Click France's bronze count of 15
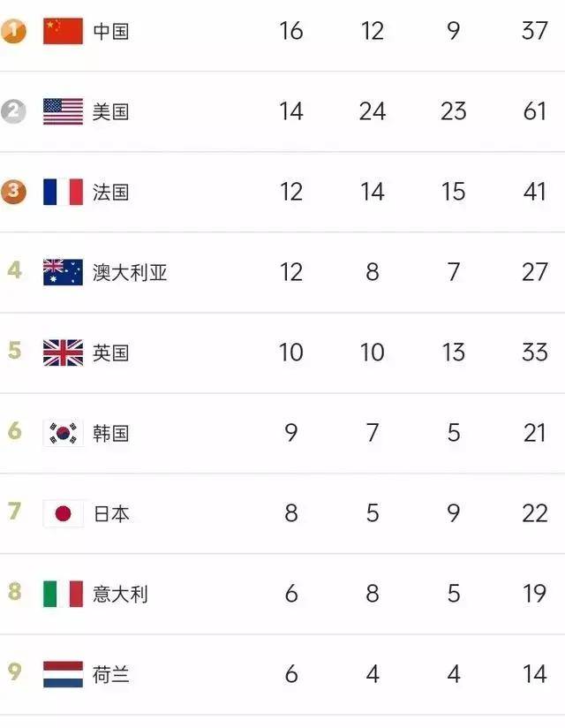The image size is (565, 728). point(453,192)
